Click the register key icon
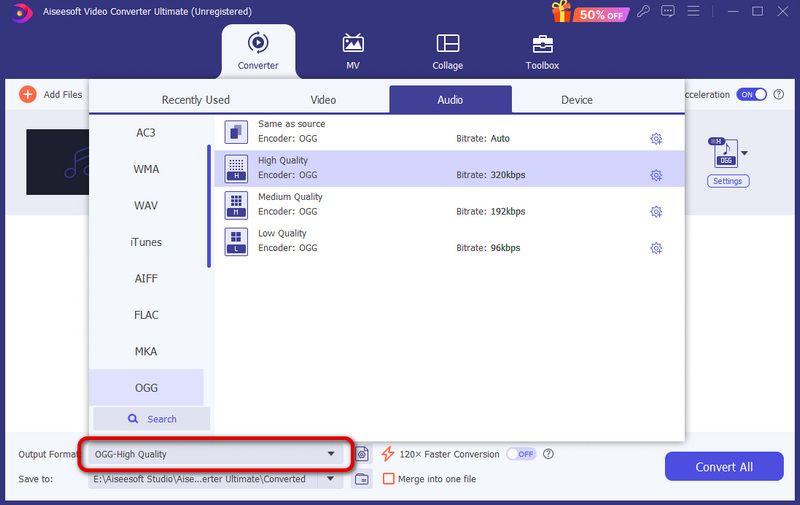 pyautogui.click(x=643, y=11)
